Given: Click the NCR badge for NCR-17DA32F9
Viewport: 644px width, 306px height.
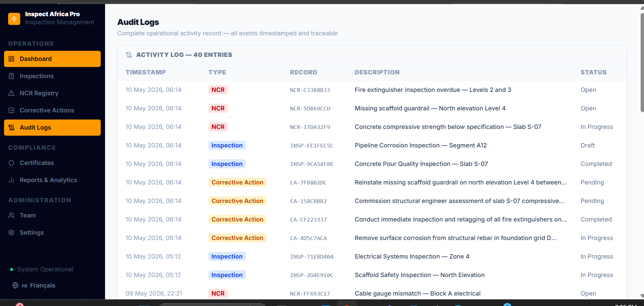Looking at the screenshot, I should pos(218,127).
